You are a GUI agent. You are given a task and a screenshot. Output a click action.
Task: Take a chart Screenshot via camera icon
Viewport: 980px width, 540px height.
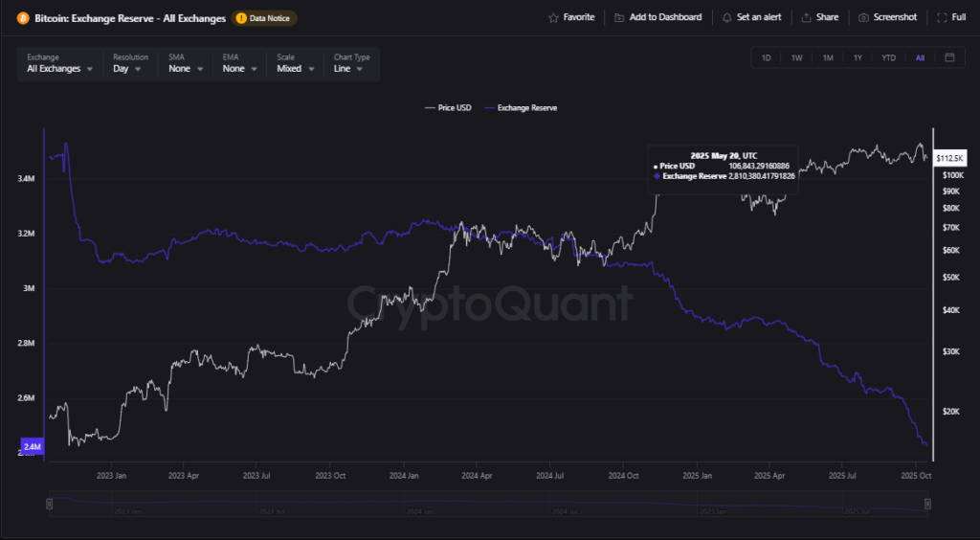(x=863, y=17)
